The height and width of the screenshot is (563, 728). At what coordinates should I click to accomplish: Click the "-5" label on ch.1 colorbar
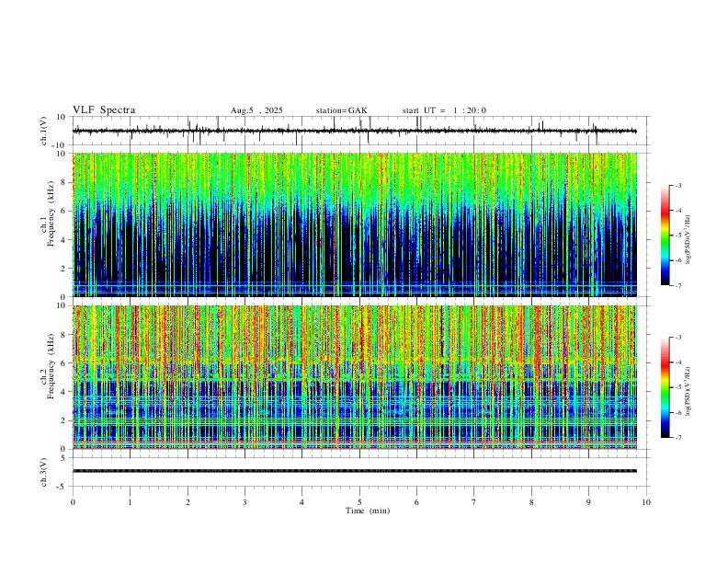pyautogui.click(x=678, y=236)
